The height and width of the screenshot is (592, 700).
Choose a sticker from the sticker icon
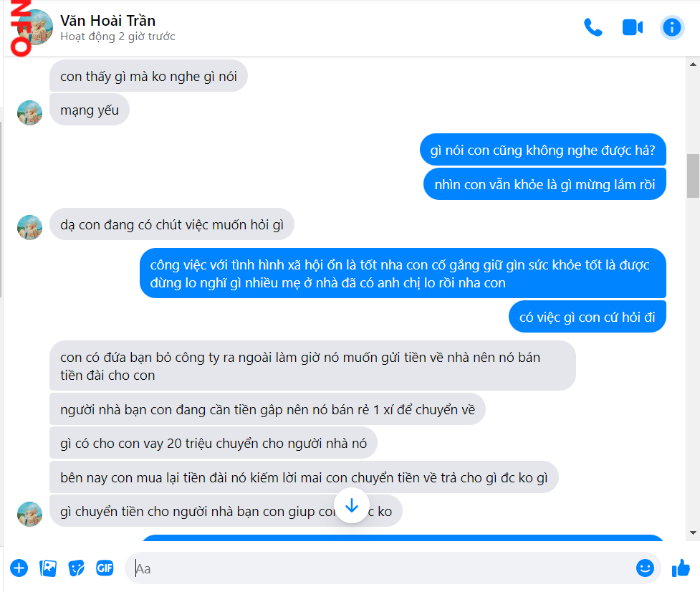pyautogui.click(x=77, y=568)
